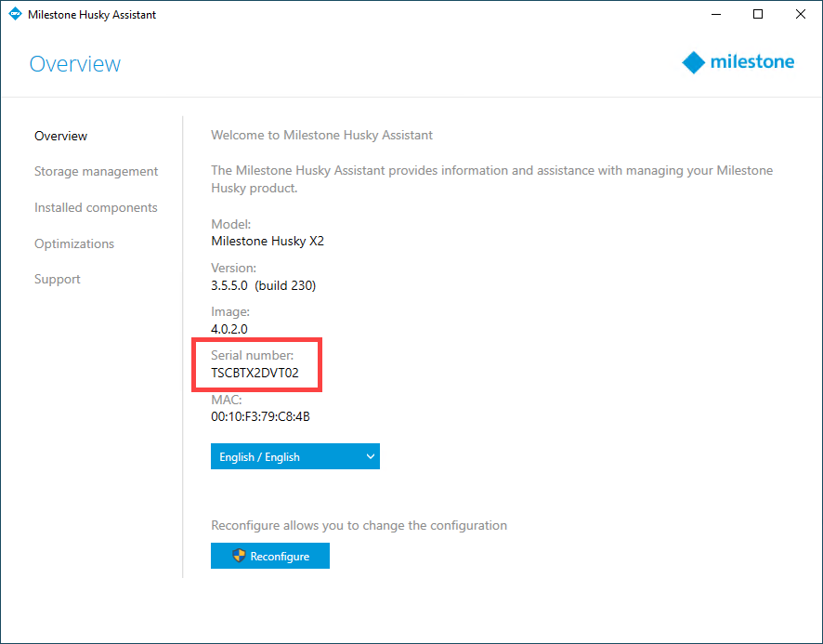The image size is (823, 644).
Task: Open the Overview section in sidebar
Action: pyautogui.click(x=61, y=136)
